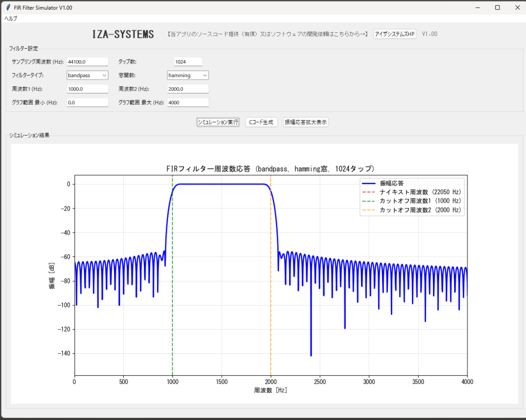Viewport: 526px width, 420px height.
Task: Click the シミュレーション結果 group label
Action: coord(29,136)
